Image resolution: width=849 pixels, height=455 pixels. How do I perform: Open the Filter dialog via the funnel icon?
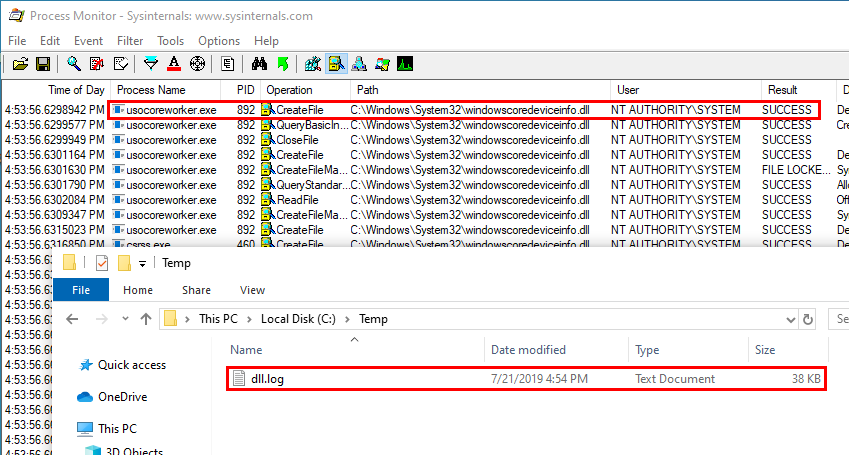(151, 64)
